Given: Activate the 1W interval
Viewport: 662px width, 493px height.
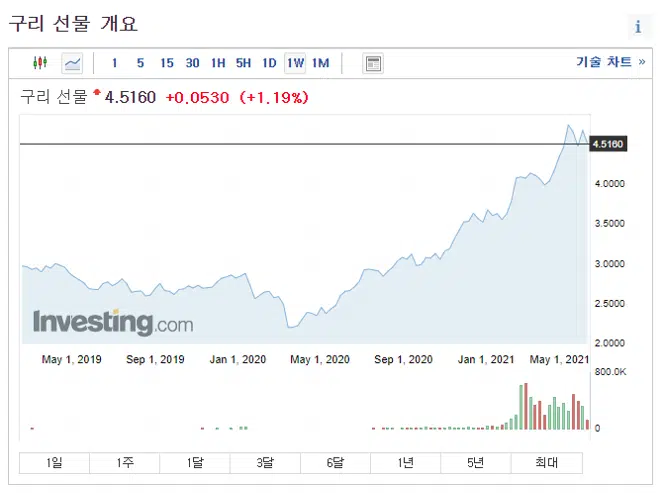Looking at the screenshot, I should (295, 63).
